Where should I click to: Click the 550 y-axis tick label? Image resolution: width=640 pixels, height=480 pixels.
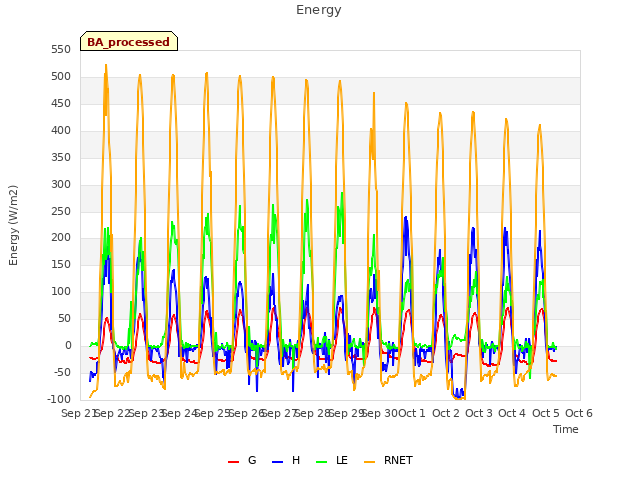tap(61, 50)
